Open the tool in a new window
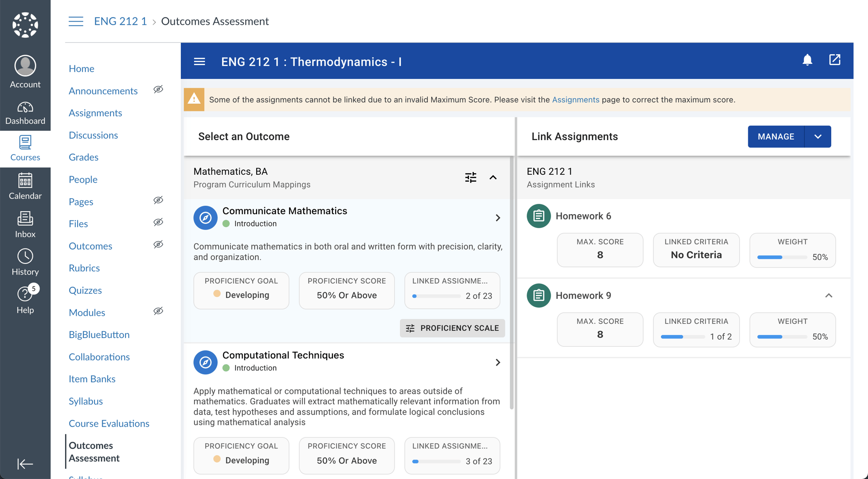Screen dimensions: 868x479 tap(835, 60)
